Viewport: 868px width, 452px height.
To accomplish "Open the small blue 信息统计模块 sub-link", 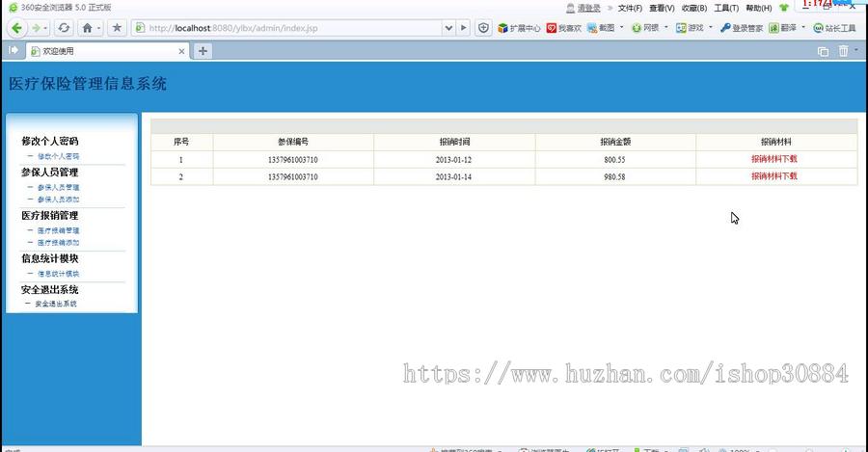I will [58, 274].
